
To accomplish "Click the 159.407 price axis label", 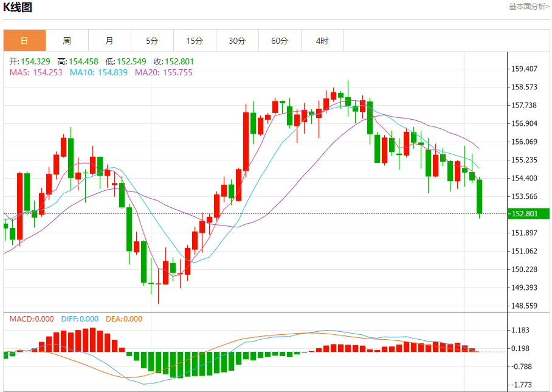I will pyautogui.click(x=525, y=69).
